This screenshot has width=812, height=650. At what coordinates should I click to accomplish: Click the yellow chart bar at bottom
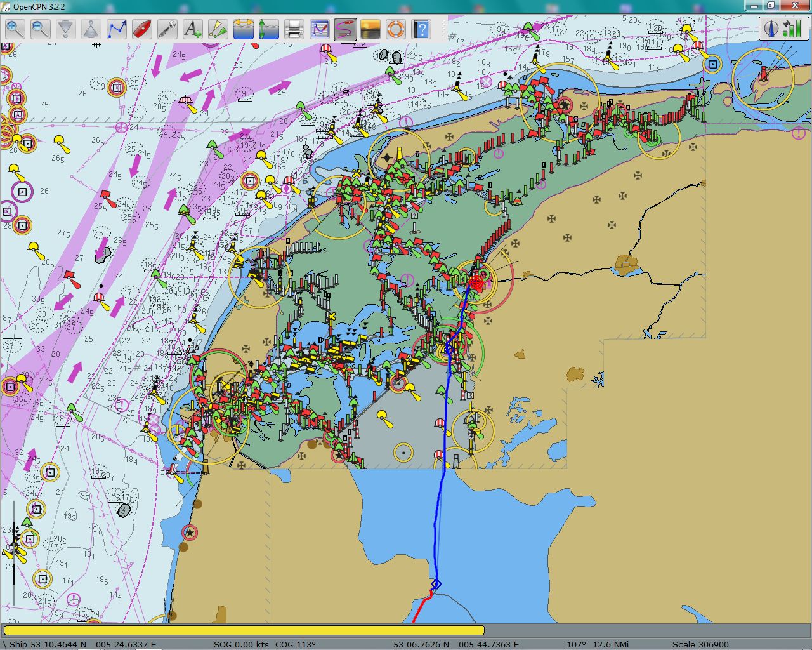tap(244, 630)
